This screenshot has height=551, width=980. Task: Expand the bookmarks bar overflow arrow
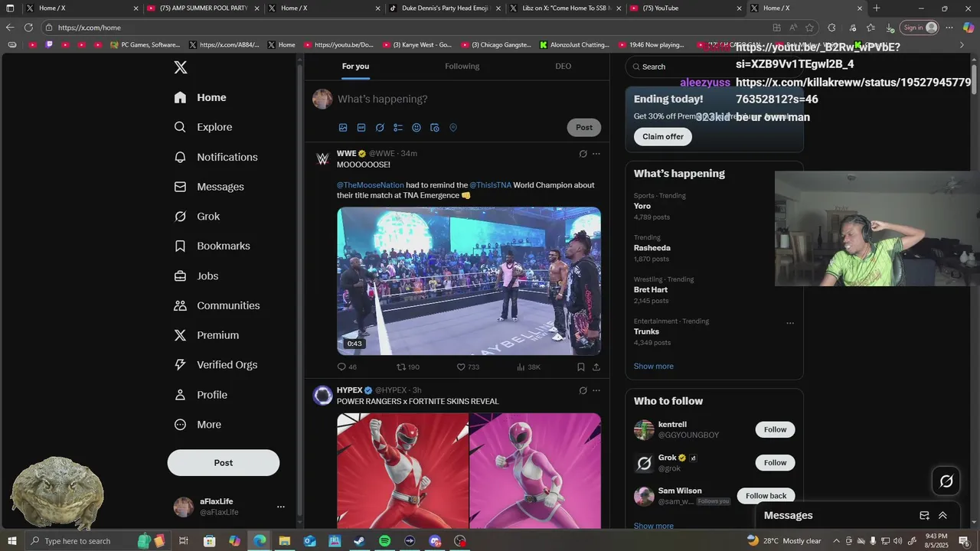tap(962, 45)
